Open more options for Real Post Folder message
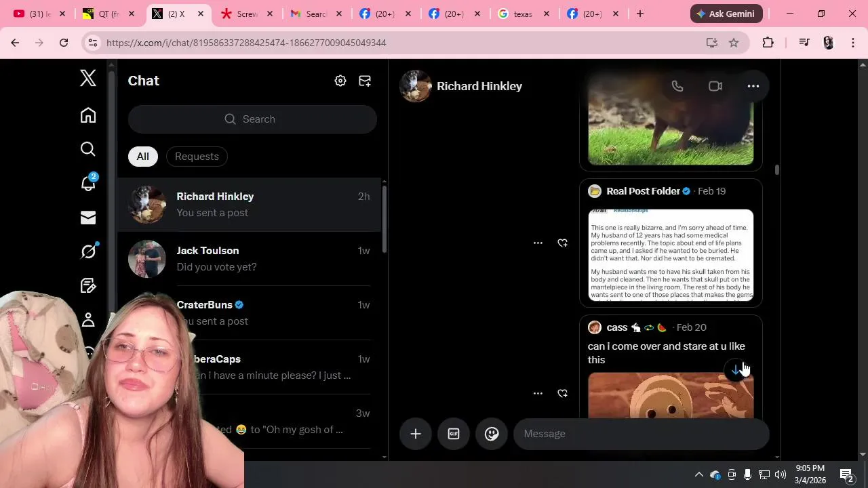Screen dimensions: 868x488 [x=538, y=243]
